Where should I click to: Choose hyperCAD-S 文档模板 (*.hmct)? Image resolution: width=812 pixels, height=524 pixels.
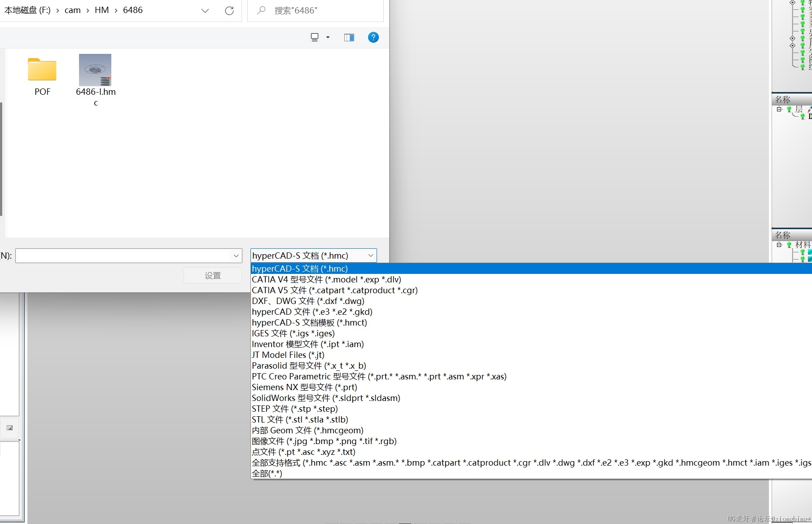531,322
